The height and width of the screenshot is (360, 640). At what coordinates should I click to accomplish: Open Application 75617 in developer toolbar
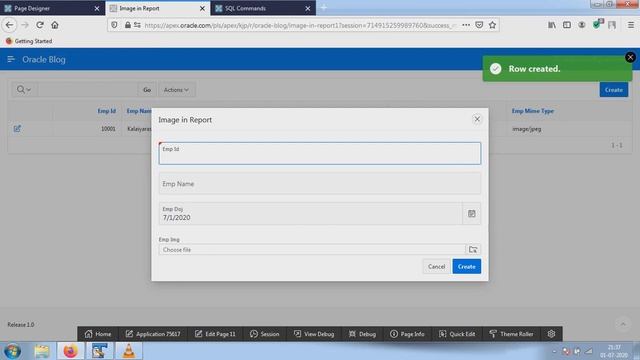pos(153,334)
